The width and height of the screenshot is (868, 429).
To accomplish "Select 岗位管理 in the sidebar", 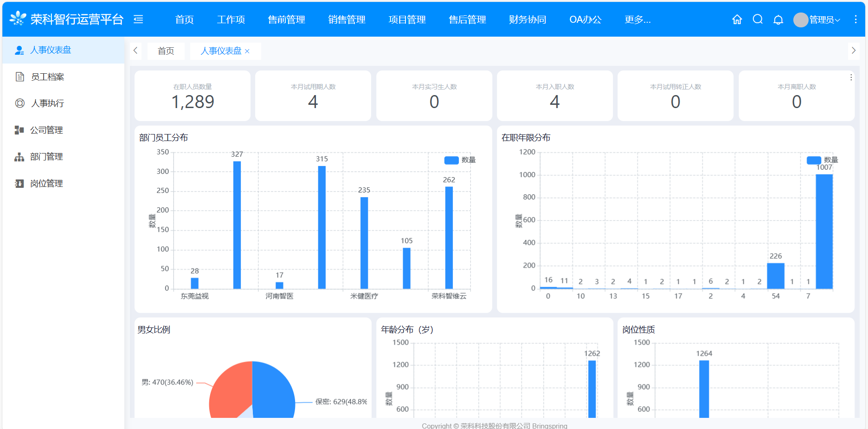I will coord(46,184).
